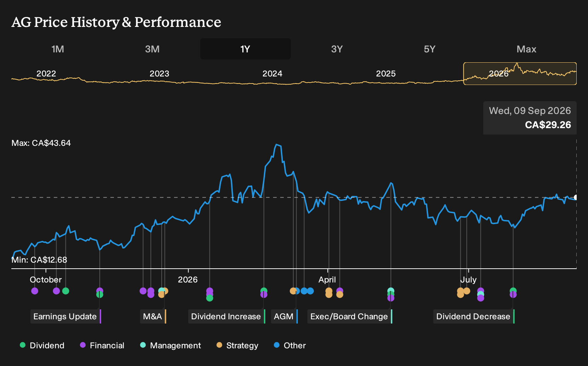588x366 pixels.
Task: Click the 2024 label in the overview chart
Action: (272, 74)
